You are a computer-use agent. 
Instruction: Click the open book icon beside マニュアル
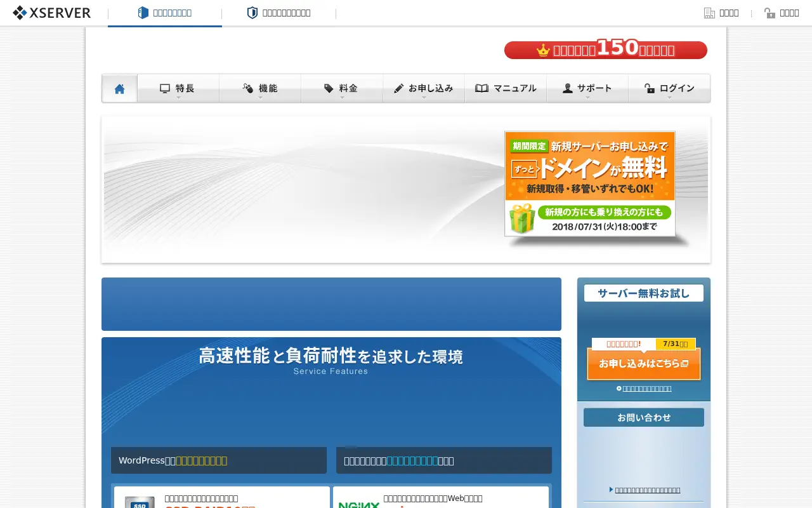coord(481,88)
